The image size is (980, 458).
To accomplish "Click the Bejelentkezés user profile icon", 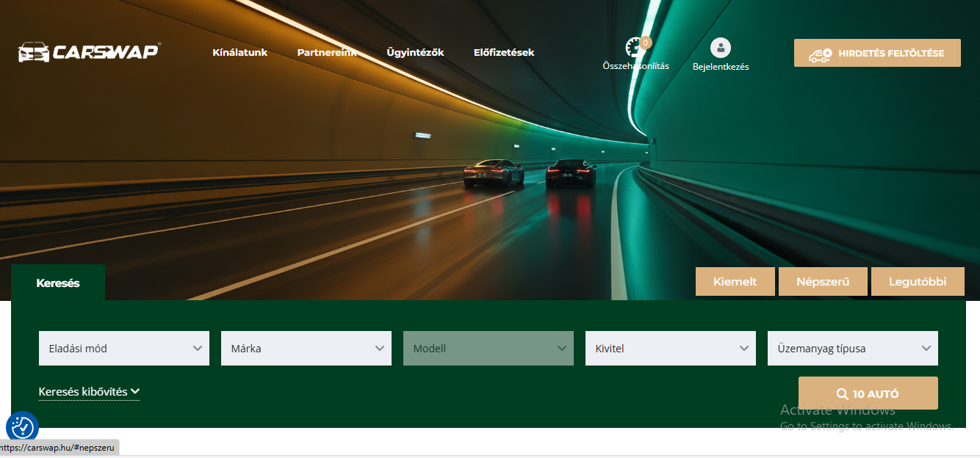I will [721, 48].
